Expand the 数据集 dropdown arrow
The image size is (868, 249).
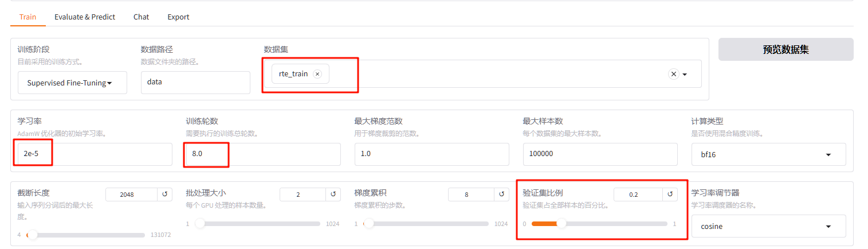click(x=685, y=75)
